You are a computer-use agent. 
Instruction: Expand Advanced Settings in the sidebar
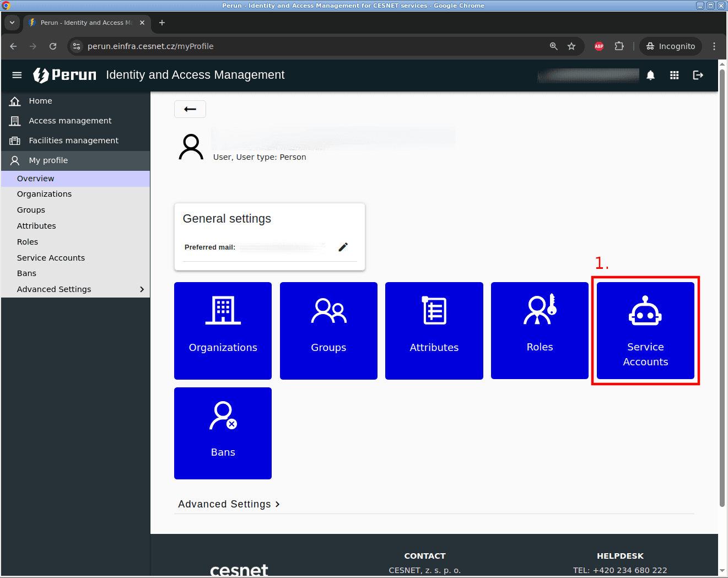pos(76,289)
